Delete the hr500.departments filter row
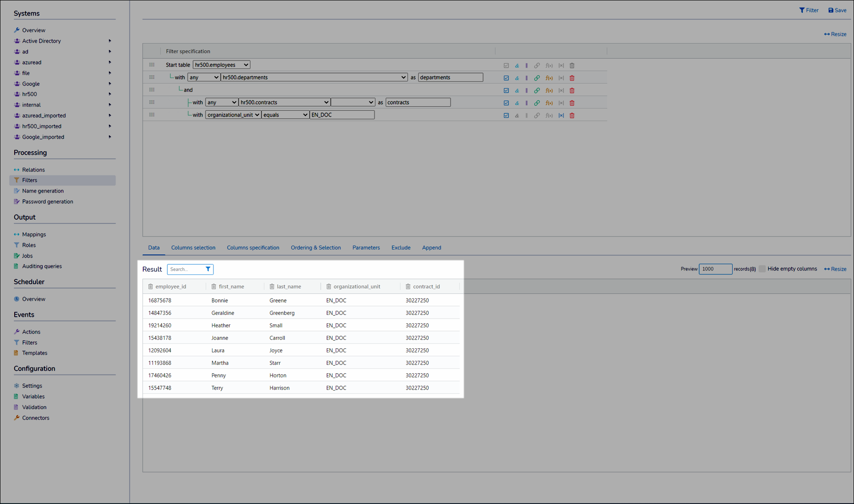This screenshot has width=854, height=504. click(x=572, y=78)
